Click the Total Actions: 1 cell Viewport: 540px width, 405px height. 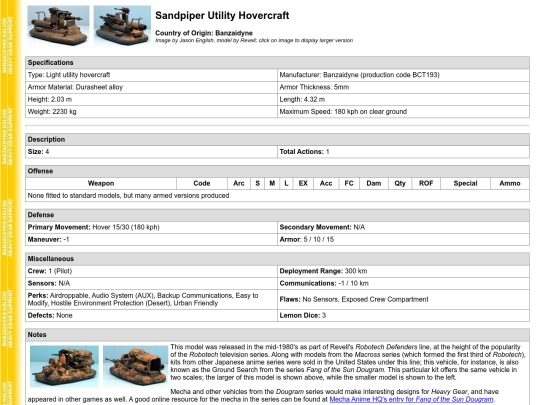403,152
